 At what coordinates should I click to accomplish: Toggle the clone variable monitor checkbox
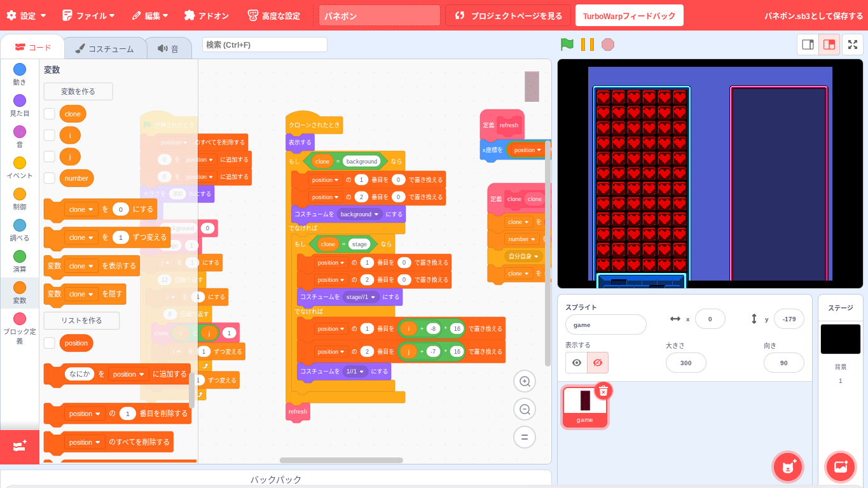click(50, 114)
